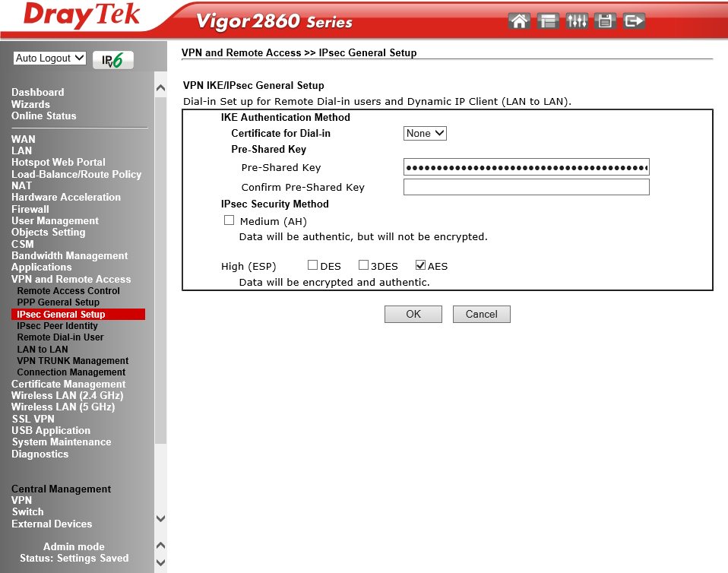The width and height of the screenshot is (728, 573).
Task: Open Diagnostics menu
Action: click(40, 454)
